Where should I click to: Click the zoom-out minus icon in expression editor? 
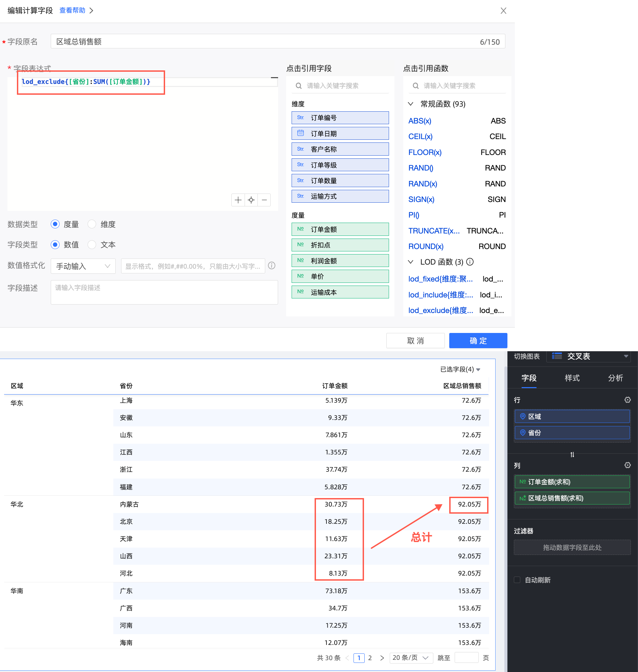click(x=264, y=200)
